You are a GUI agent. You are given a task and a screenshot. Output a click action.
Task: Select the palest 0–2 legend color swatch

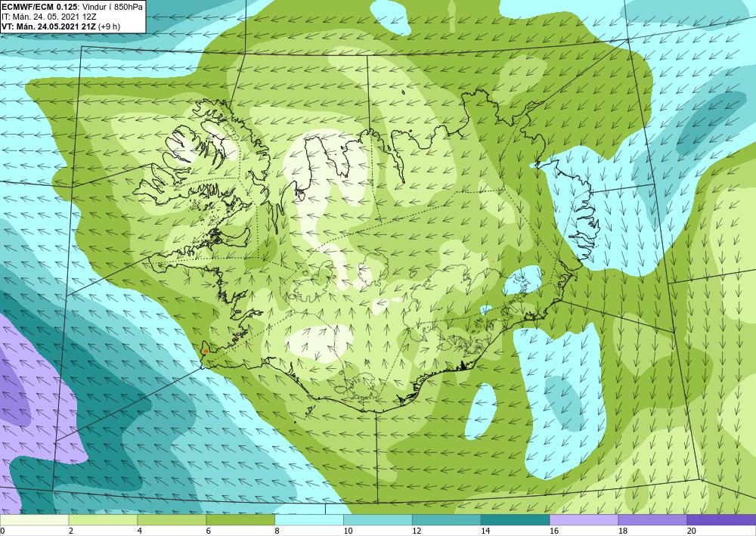click(x=34, y=520)
